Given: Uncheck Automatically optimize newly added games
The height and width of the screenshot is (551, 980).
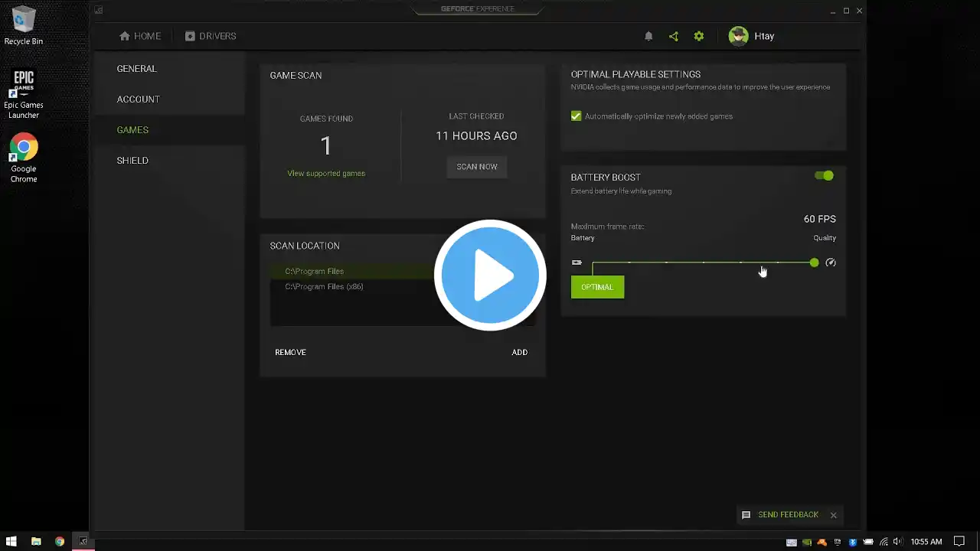Looking at the screenshot, I should [x=576, y=116].
